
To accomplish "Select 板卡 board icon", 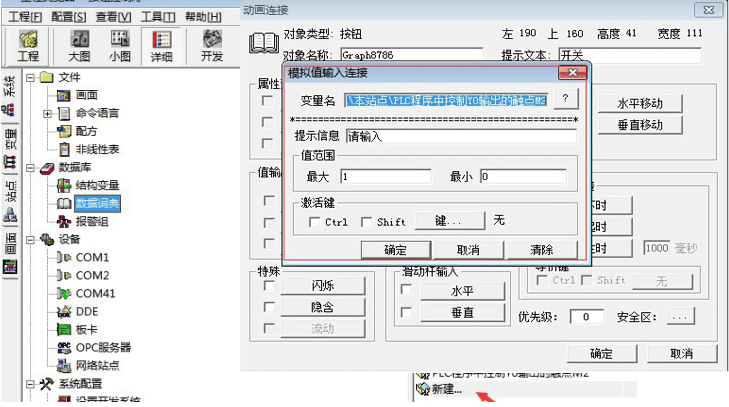I will point(64,330).
